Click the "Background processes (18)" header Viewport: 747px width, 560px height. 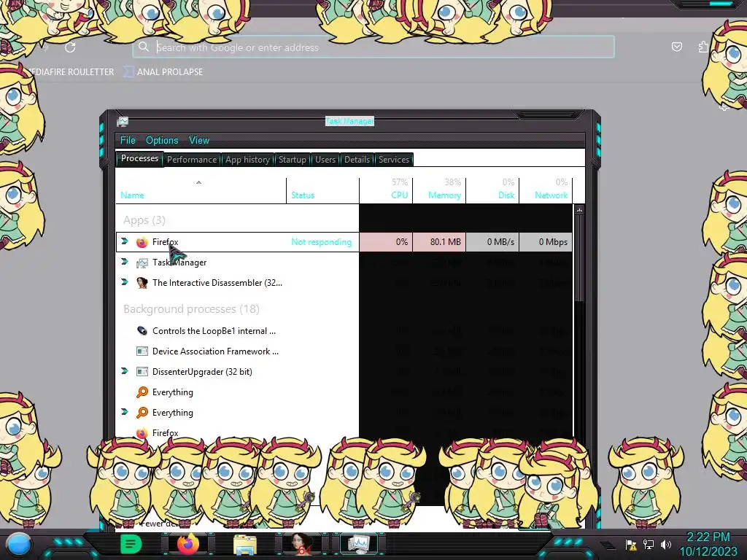[x=192, y=309]
